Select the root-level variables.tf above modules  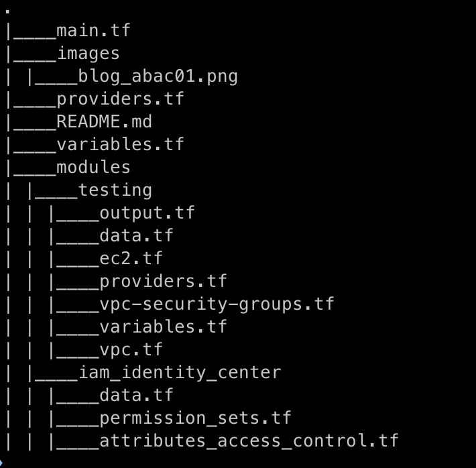coord(120,144)
